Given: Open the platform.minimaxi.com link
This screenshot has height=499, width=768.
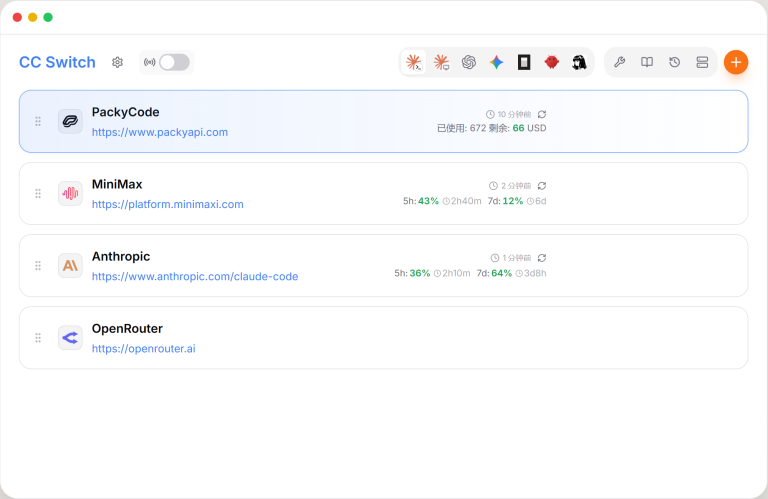Looking at the screenshot, I should tap(168, 204).
